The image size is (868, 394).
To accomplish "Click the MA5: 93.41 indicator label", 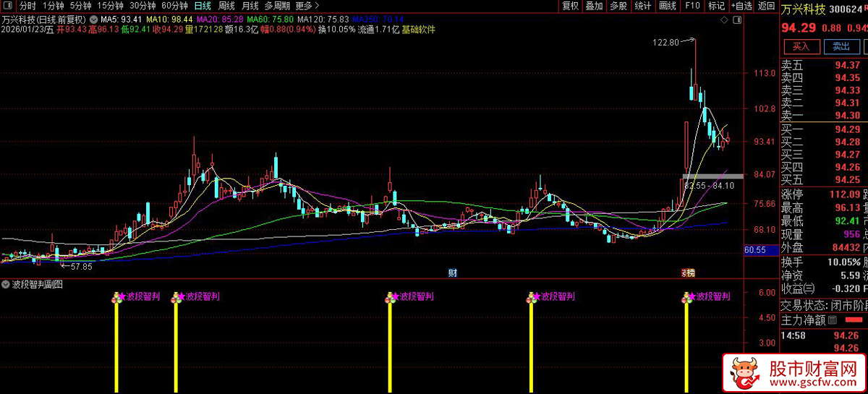I will (x=121, y=19).
